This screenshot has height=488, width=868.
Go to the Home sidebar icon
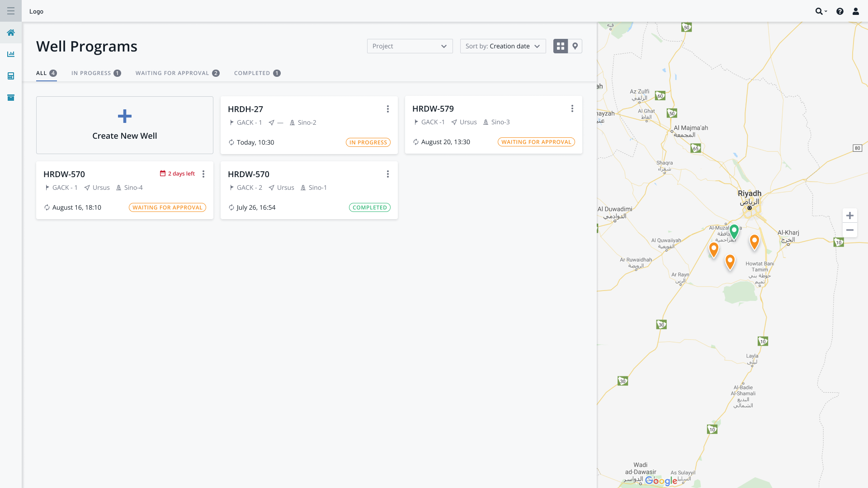(11, 33)
